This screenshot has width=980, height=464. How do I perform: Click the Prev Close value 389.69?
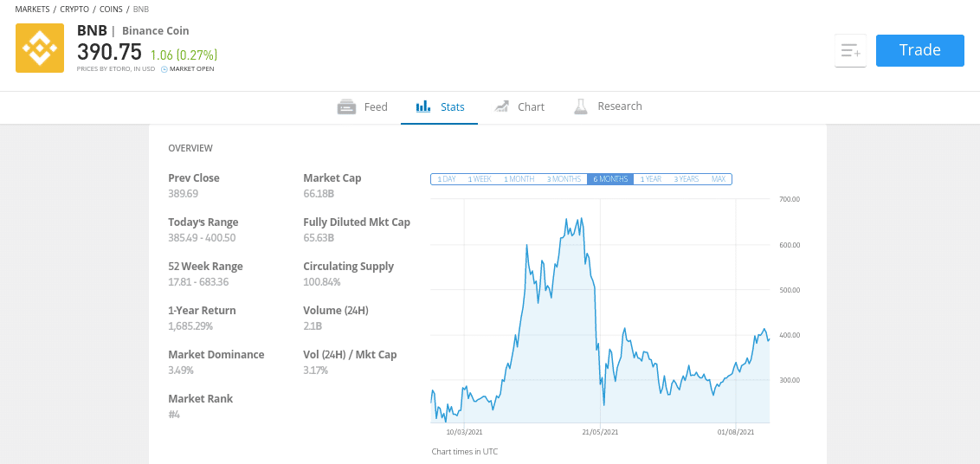pos(184,194)
